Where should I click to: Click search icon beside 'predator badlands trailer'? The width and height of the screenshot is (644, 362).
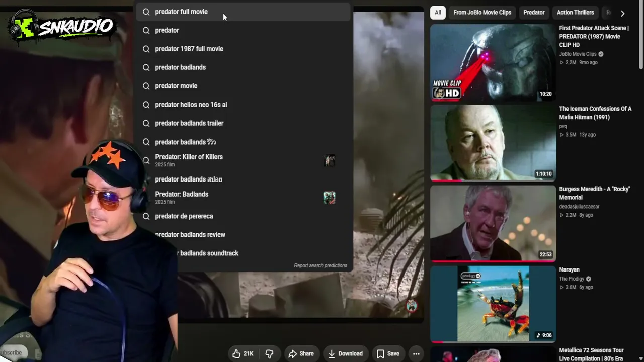(x=146, y=123)
